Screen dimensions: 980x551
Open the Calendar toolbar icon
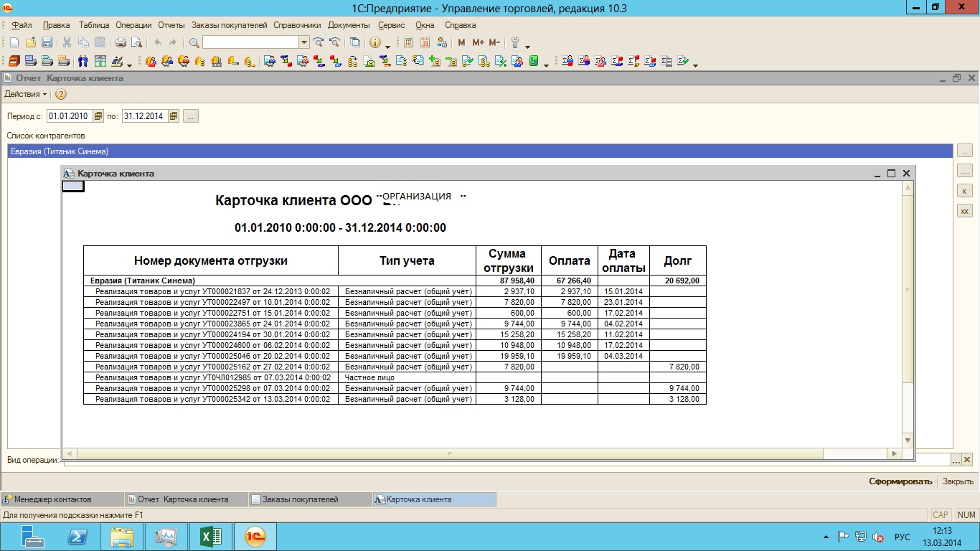point(425,43)
